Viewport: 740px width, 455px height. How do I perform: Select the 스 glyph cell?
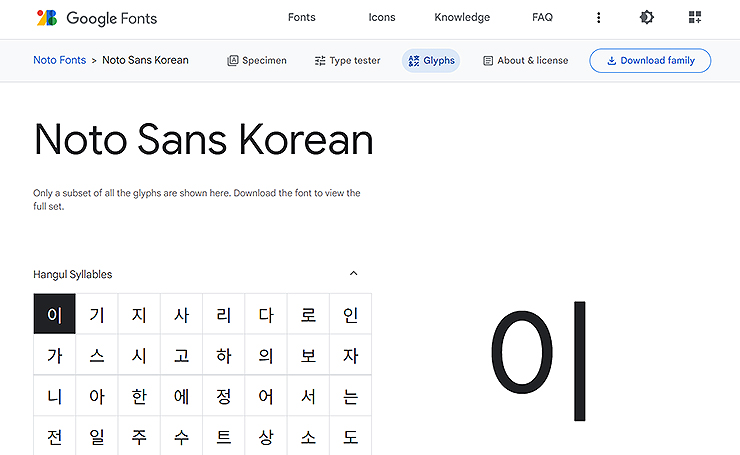pyautogui.click(x=97, y=355)
